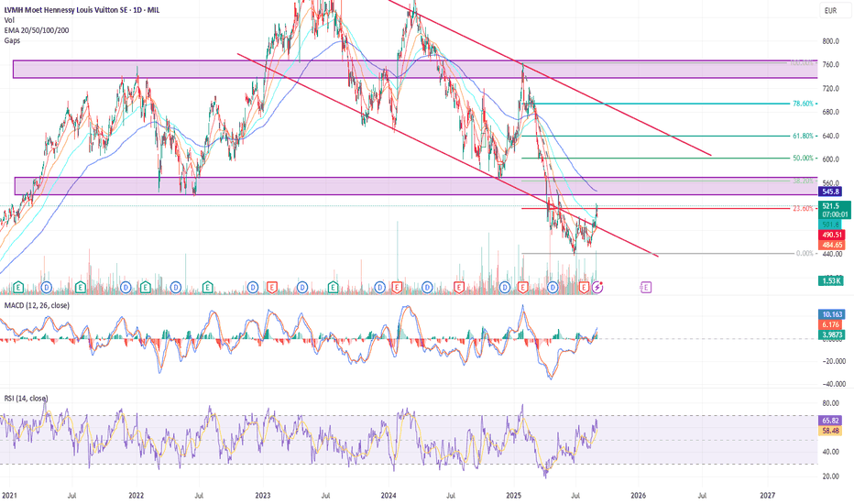854x504 pixels.
Task: Open the blue dividend marker at December 2023
Action: click(379, 287)
